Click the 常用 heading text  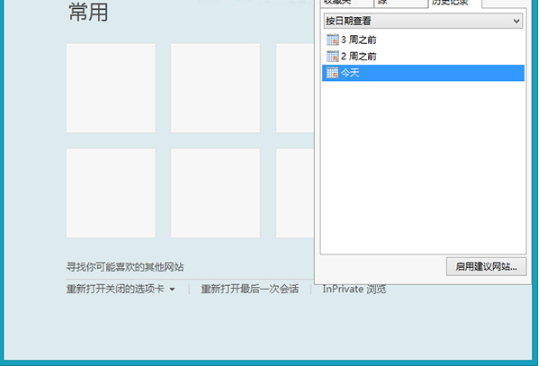pyautogui.click(x=88, y=12)
